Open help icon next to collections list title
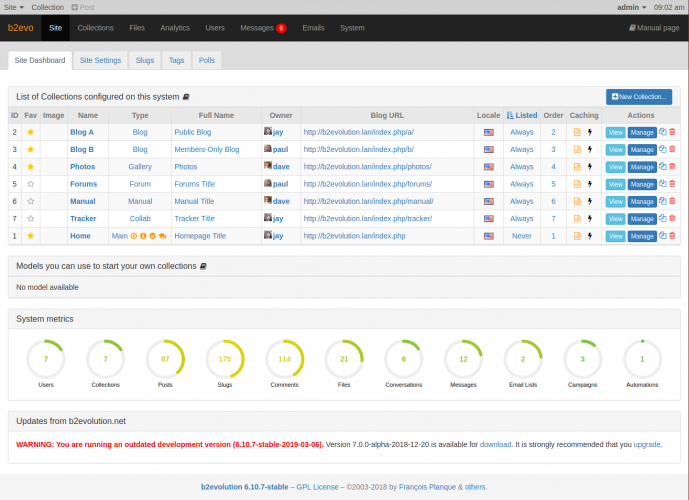Screen dimensions: 689x500 click(x=187, y=97)
